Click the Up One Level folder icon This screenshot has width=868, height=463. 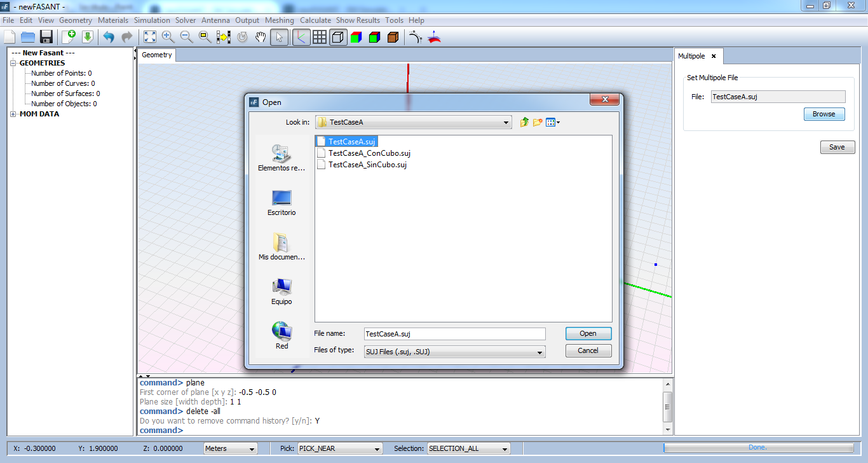click(524, 122)
